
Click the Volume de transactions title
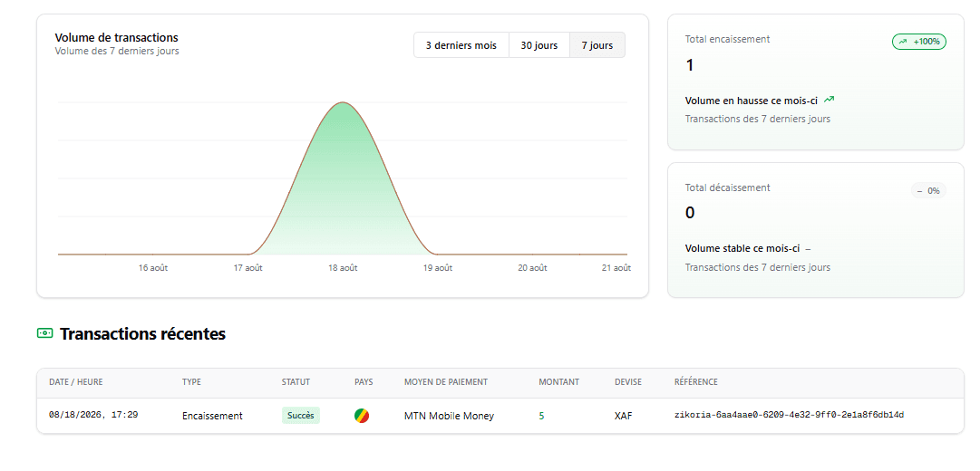(x=116, y=37)
